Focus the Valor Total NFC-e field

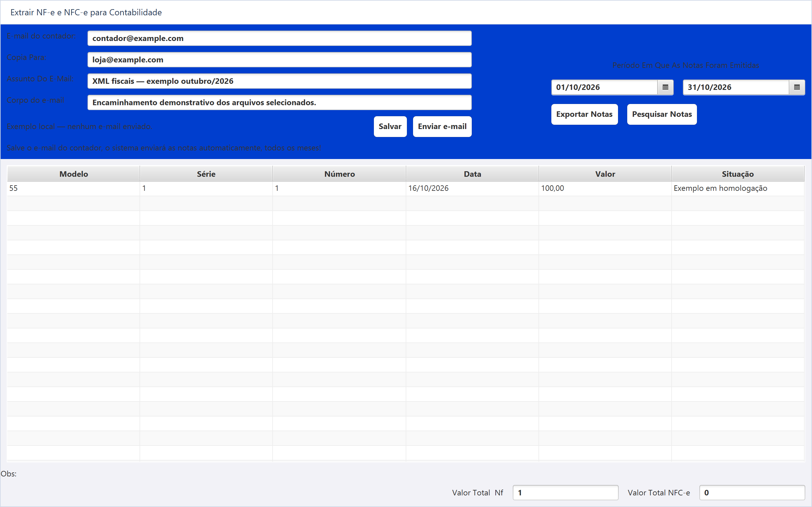click(752, 493)
